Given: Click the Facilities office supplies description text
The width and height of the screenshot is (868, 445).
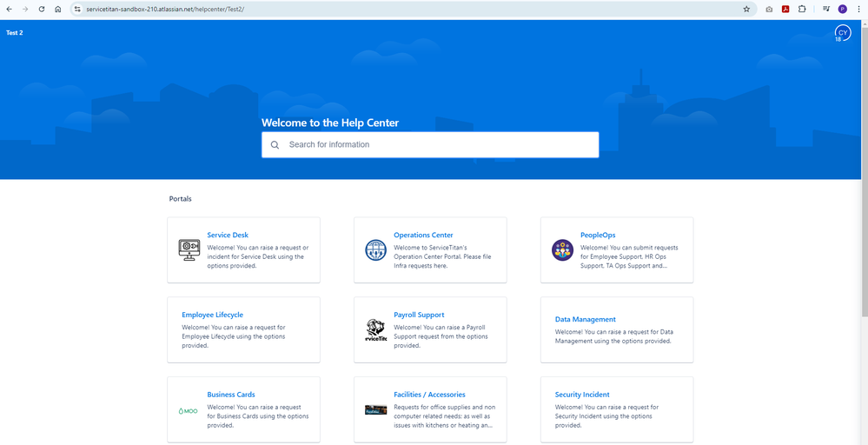Looking at the screenshot, I should (443, 416).
